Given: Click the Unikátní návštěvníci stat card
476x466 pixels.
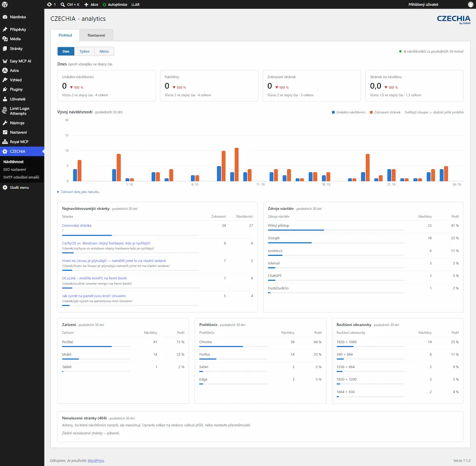Looking at the screenshot, I should click(x=106, y=86).
